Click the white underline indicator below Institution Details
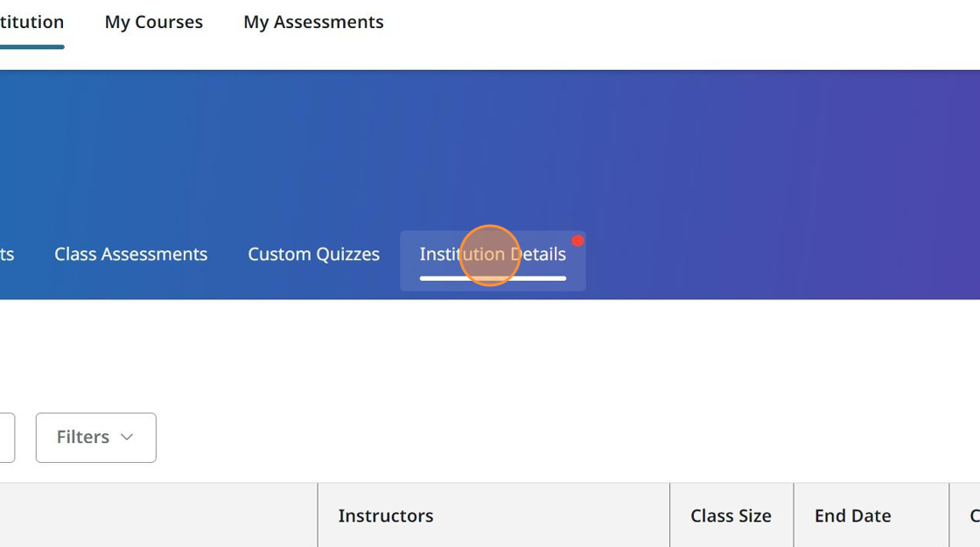 [x=492, y=279]
